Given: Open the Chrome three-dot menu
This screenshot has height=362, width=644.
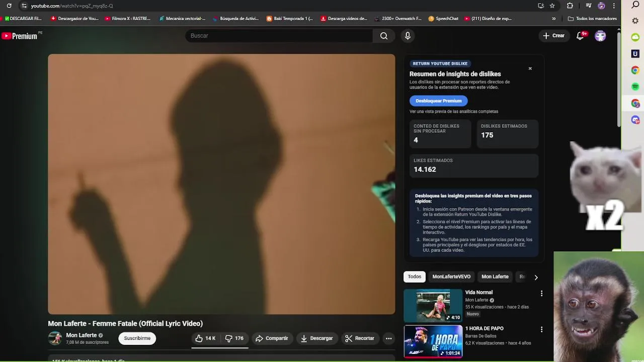Looking at the screenshot, I should pos(614,6).
